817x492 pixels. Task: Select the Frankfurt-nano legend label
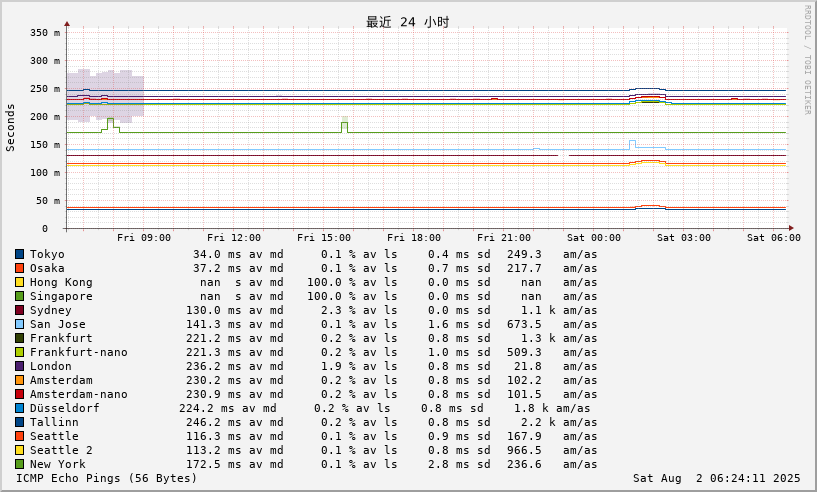coord(79,353)
